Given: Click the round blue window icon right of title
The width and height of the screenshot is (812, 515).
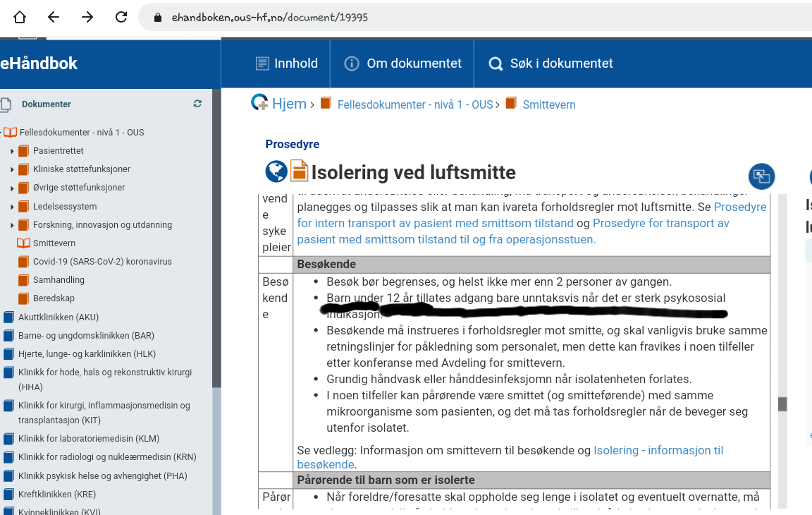Looking at the screenshot, I should click(761, 176).
